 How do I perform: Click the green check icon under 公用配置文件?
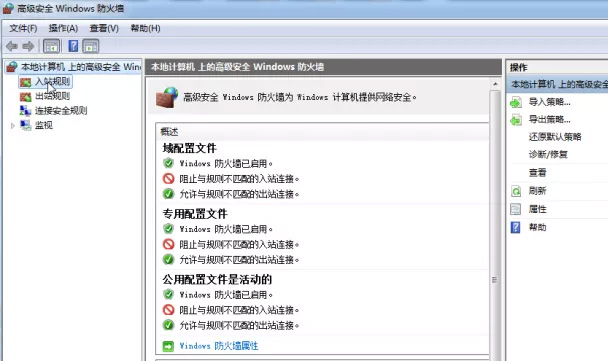click(168, 325)
